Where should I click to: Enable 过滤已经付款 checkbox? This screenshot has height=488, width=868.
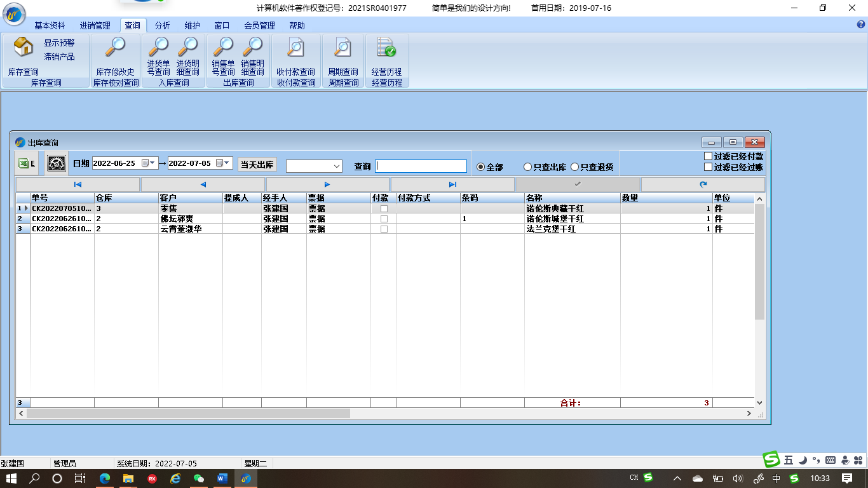[x=708, y=156]
